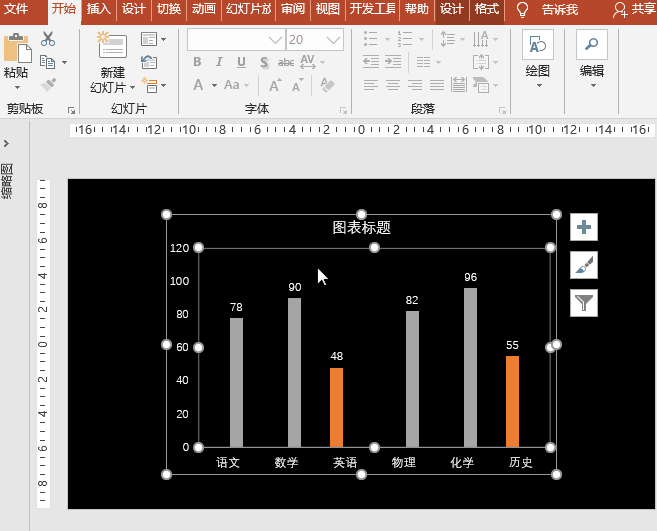This screenshot has width=657, height=531.
Task: Select the chart title 图表标题
Action: (362, 228)
